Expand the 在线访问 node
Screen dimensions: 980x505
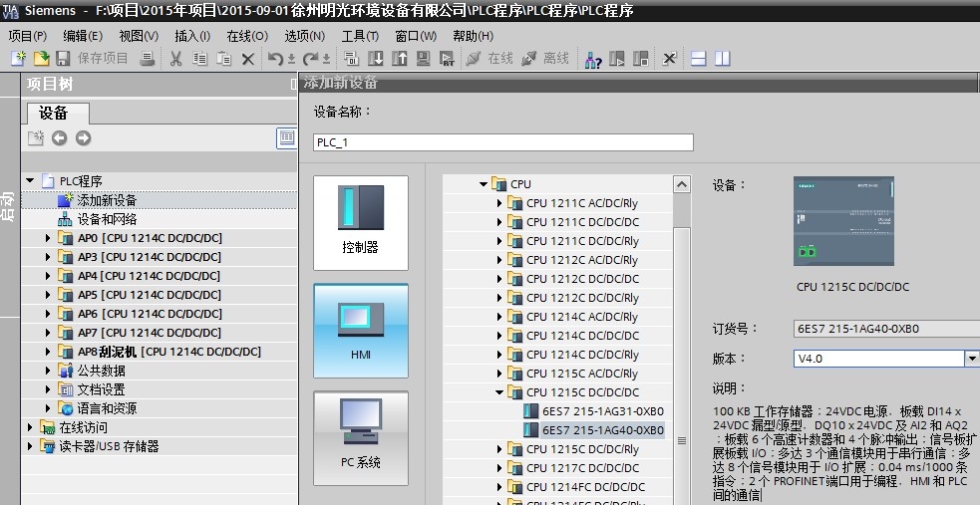coord(29,427)
